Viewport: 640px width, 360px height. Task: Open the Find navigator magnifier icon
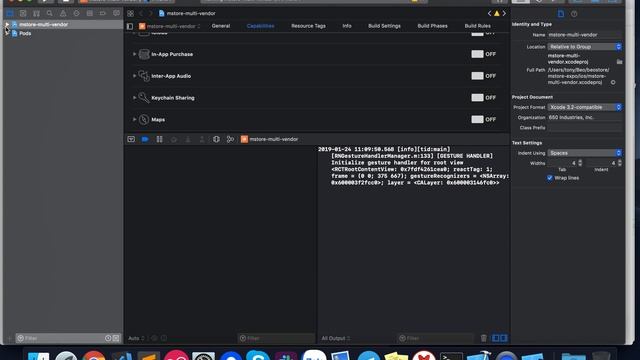(49, 13)
